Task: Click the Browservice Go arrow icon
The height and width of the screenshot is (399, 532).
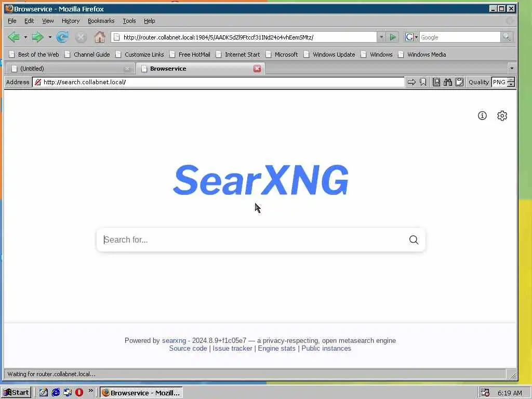Action: tap(411, 82)
